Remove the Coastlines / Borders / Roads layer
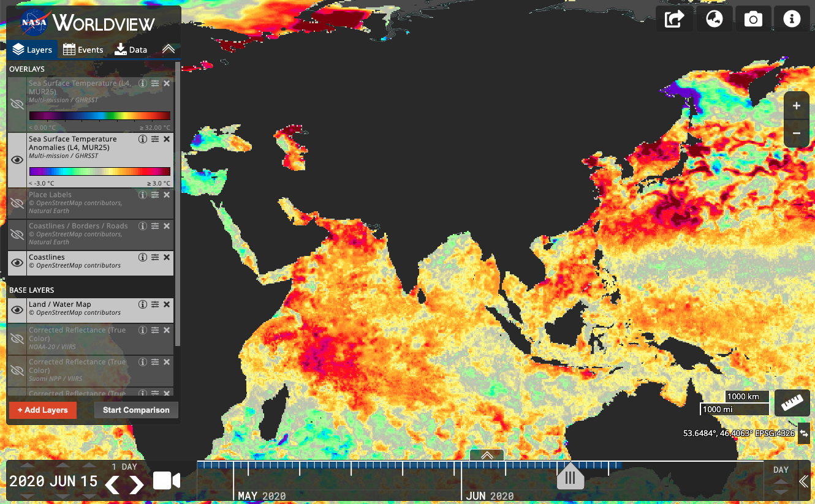Screen dimensions: 815x504 tap(167, 226)
